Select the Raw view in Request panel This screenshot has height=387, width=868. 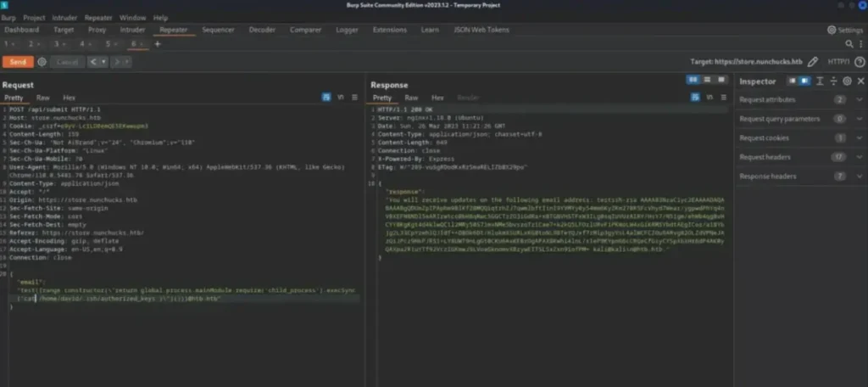pos(42,98)
